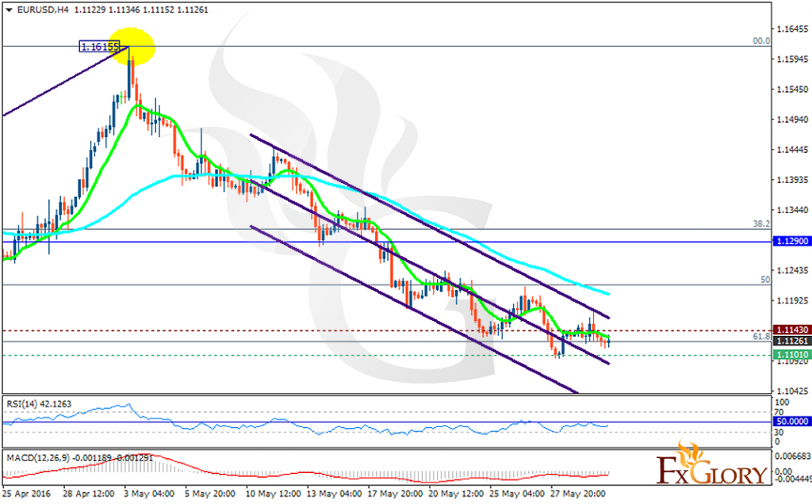Viewport: 812px width, 504px height.
Task: Click the 50 Fibonacci level label
Action: (x=765, y=280)
